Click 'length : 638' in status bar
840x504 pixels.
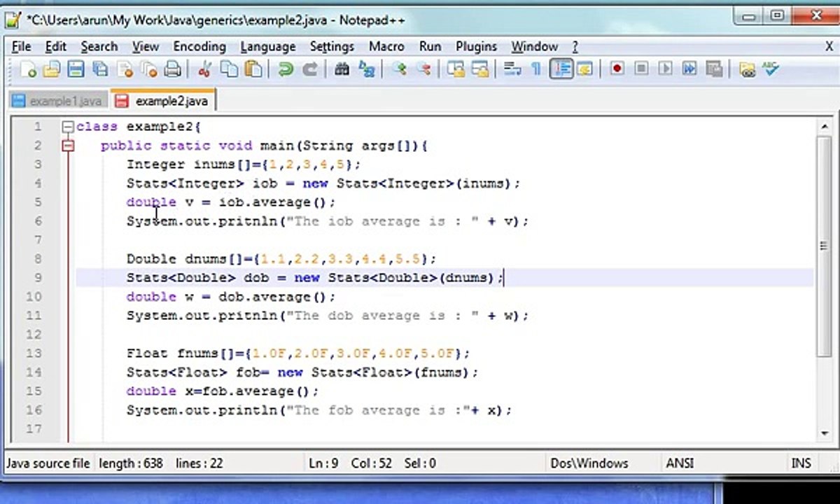[x=131, y=463]
